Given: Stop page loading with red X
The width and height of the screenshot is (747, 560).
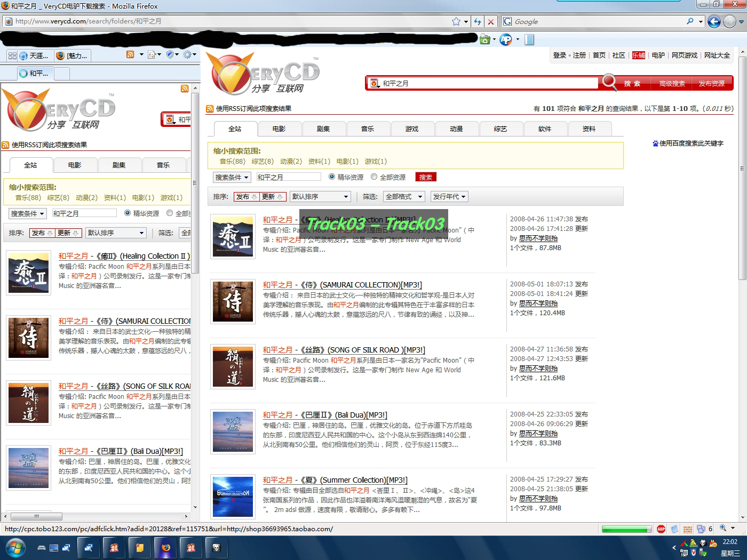Looking at the screenshot, I should [x=491, y=21].
